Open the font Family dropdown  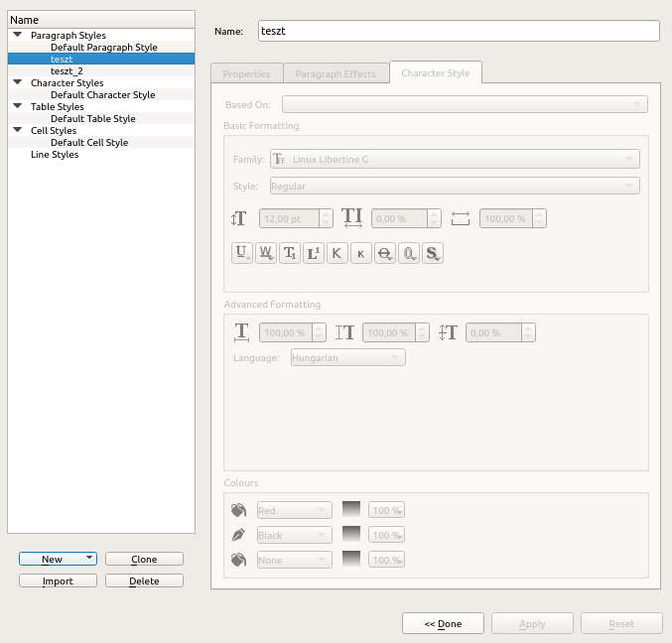(x=455, y=159)
